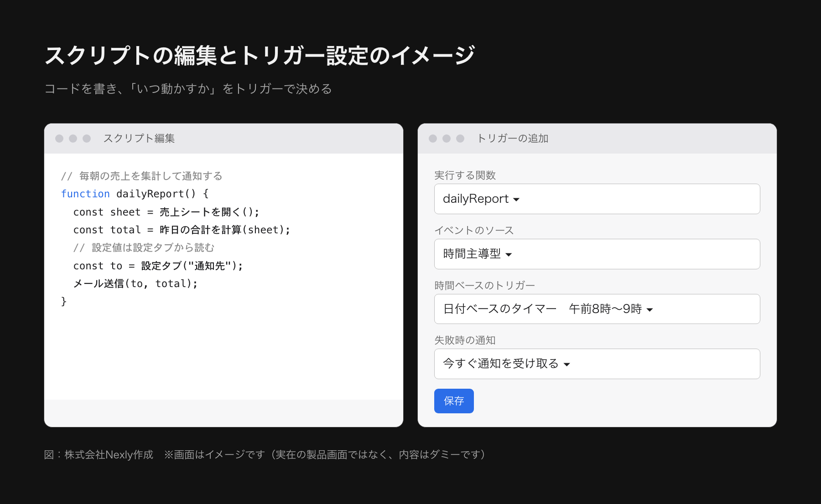Click the const sheet code line
Viewport: 821px width, 504px height.
[166, 212]
